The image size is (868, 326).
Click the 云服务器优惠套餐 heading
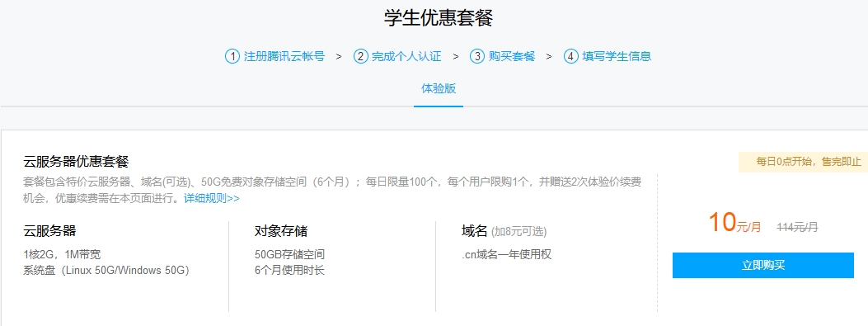tap(76, 162)
